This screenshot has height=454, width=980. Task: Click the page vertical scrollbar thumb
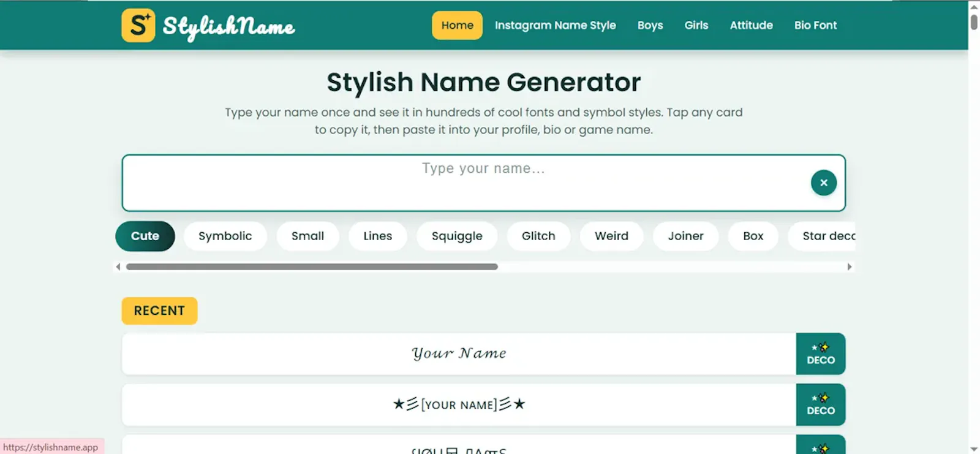[974, 21]
